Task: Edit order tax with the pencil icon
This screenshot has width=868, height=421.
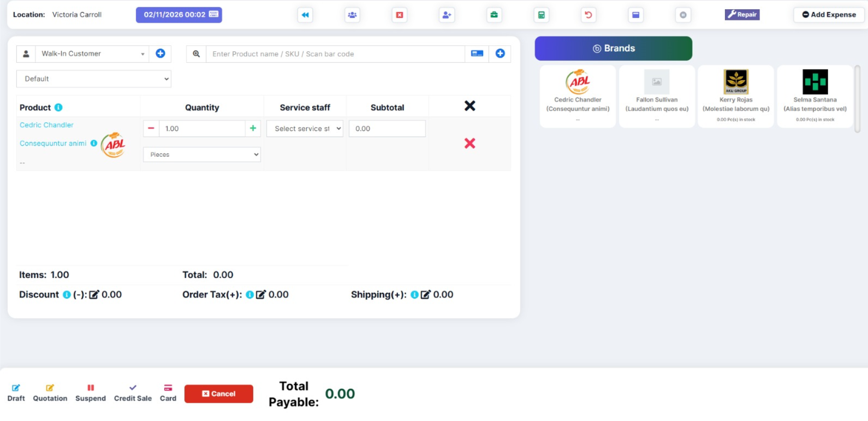Action: (261, 295)
